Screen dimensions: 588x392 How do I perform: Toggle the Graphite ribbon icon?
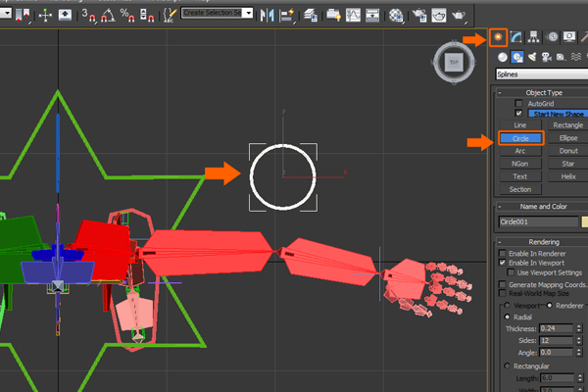(x=333, y=16)
